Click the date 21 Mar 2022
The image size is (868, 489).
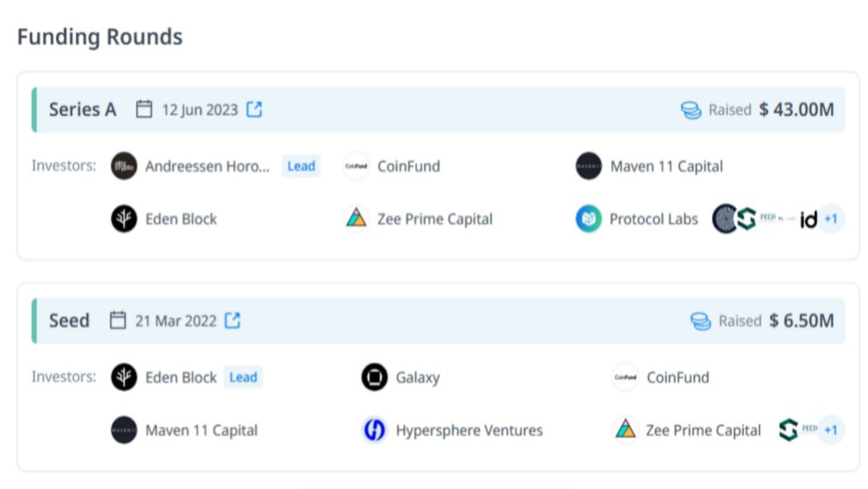pyautogui.click(x=176, y=321)
